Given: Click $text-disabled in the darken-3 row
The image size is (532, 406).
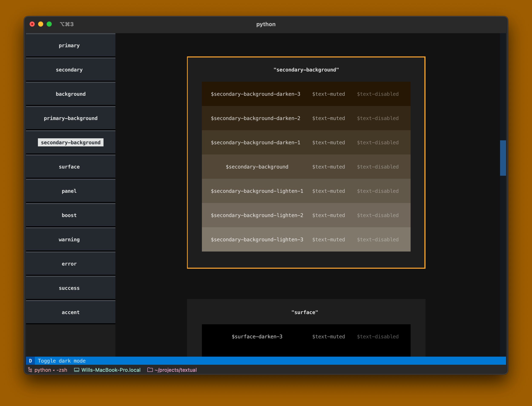Looking at the screenshot, I should click(x=378, y=94).
